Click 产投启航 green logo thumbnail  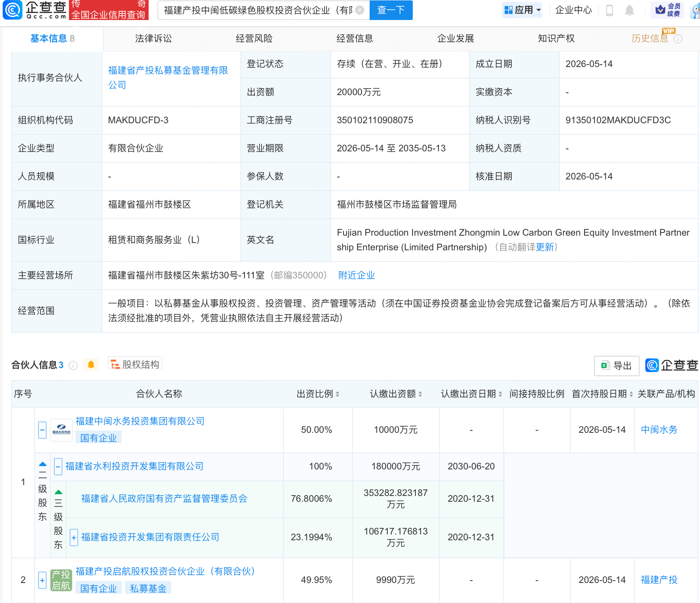[61, 580]
